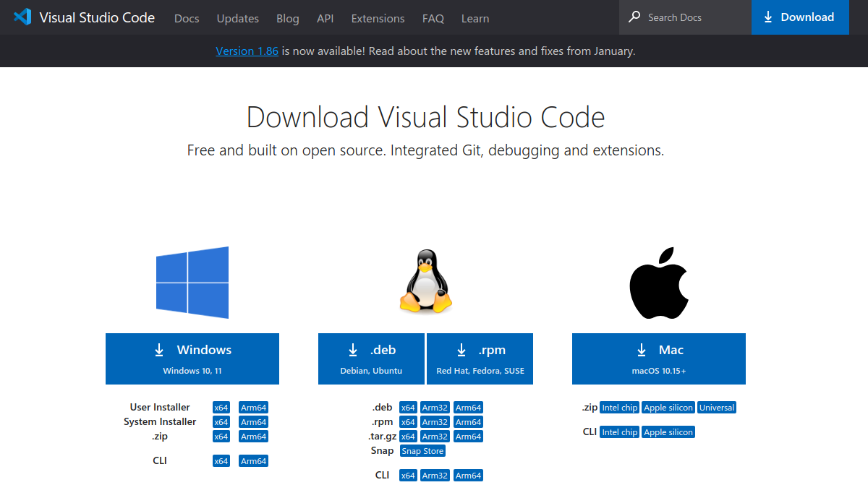Open the Docs menu item

[187, 18]
